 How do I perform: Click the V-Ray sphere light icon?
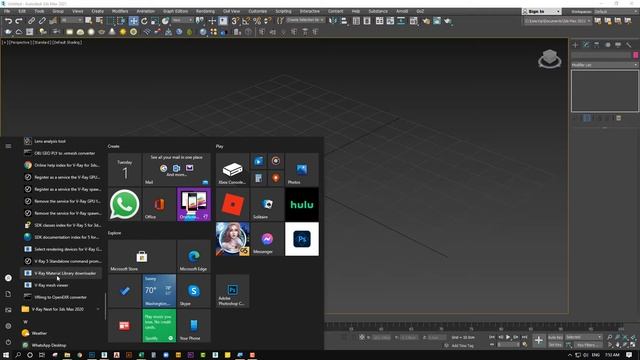tap(91, 32)
